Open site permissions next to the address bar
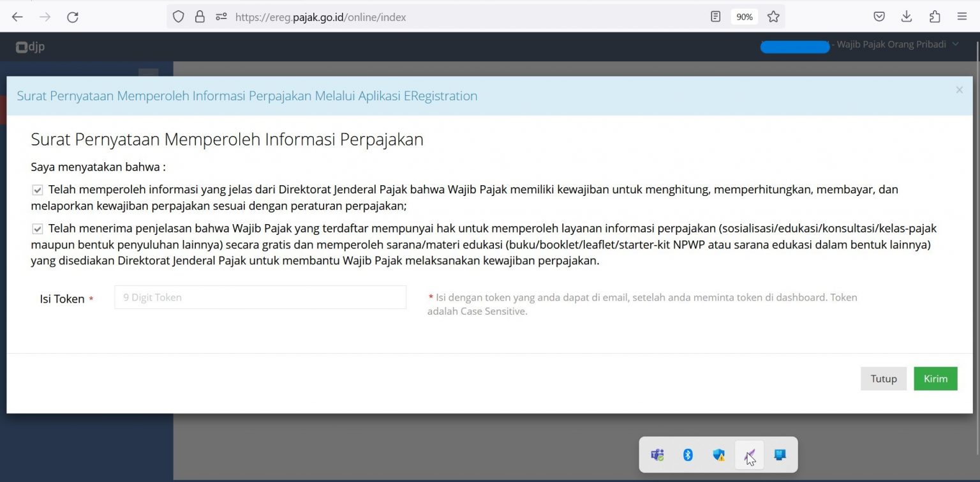Screen dimensions: 980x482 click(220, 17)
